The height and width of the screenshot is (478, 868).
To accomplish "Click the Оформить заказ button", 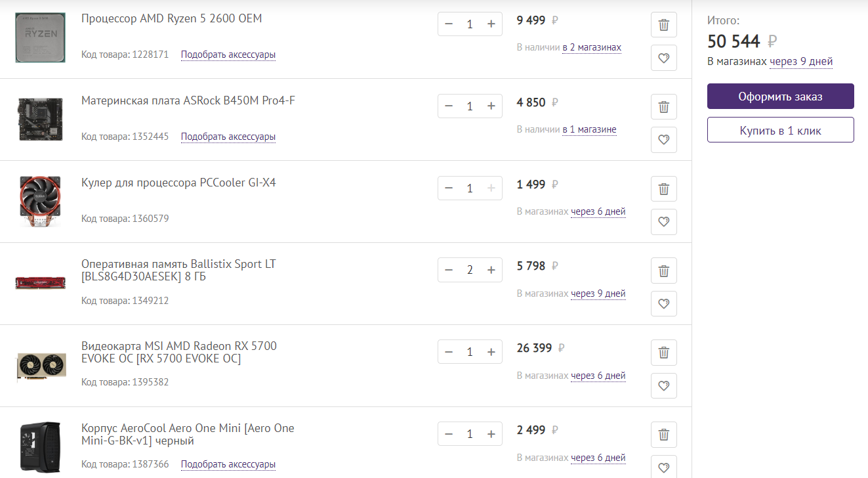I will click(x=780, y=97).
